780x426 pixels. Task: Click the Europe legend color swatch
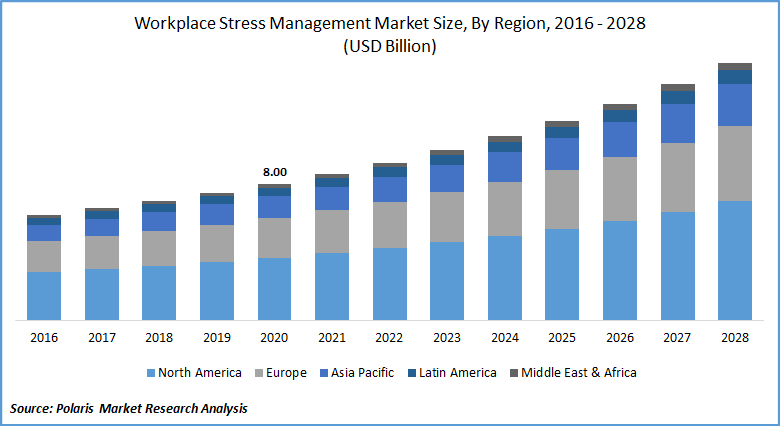pos(262,373)
